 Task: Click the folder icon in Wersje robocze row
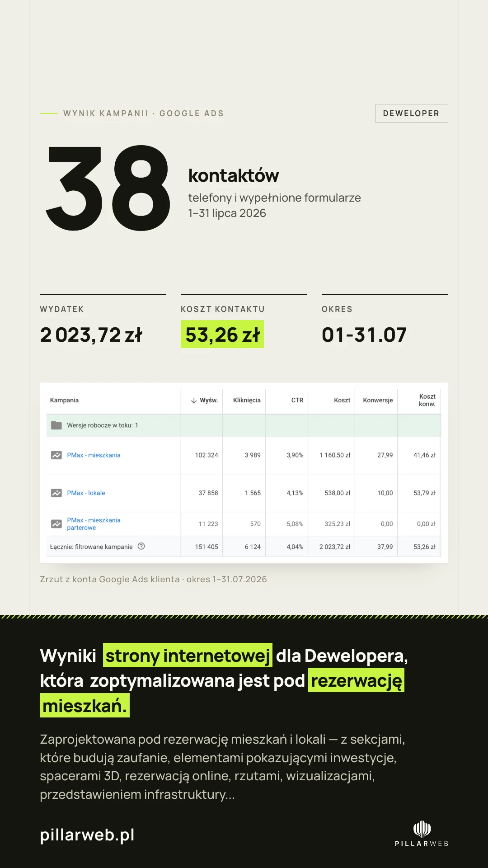56,425
